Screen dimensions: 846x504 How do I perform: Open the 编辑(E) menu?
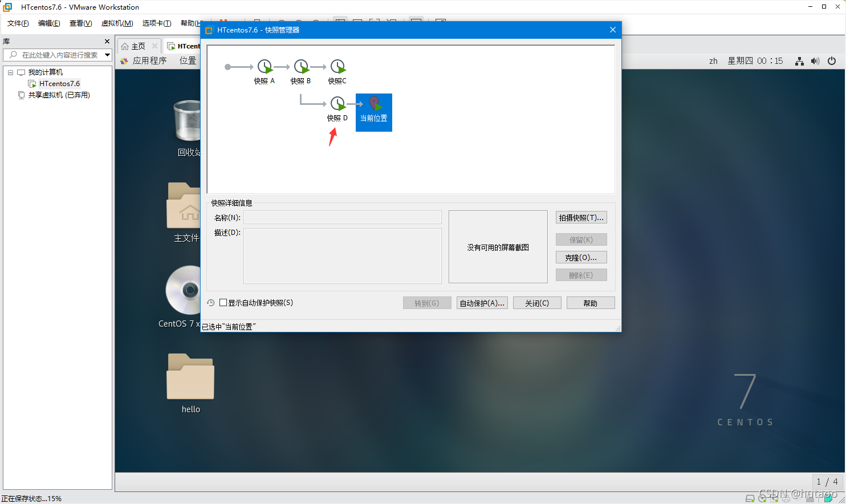point(49,23)
